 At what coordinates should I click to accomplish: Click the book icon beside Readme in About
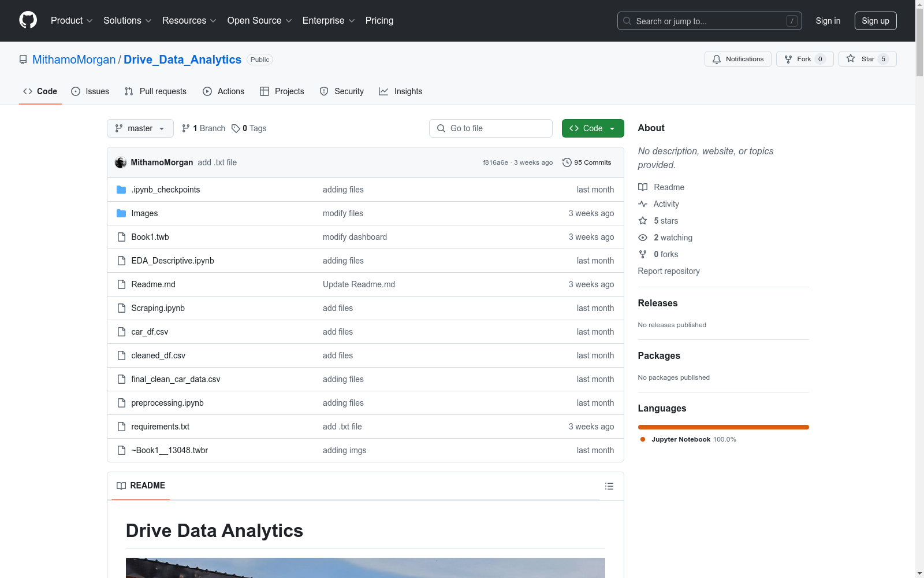[x=643, y=187]
